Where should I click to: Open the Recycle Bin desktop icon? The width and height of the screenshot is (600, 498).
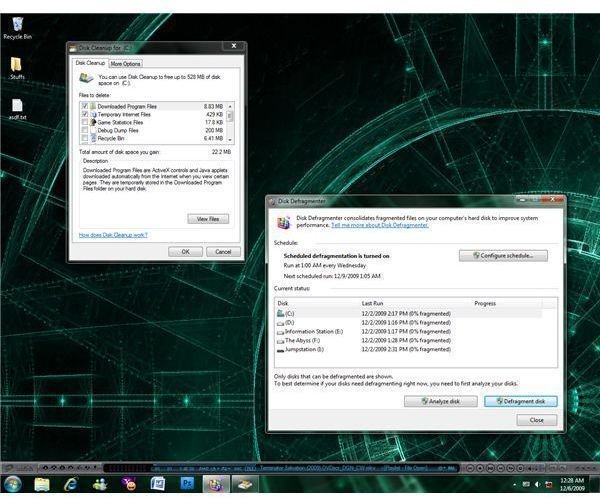coord(17,28)
